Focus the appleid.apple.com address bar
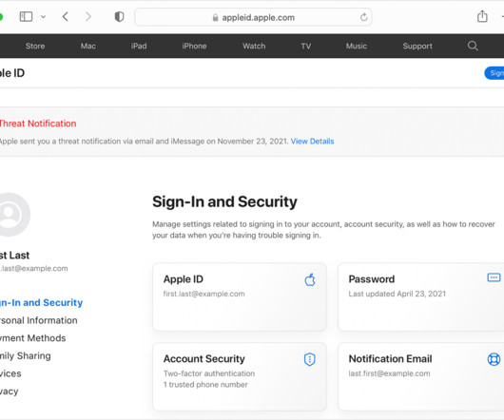This screenshot has width=504, height=420. pos(253,17)
